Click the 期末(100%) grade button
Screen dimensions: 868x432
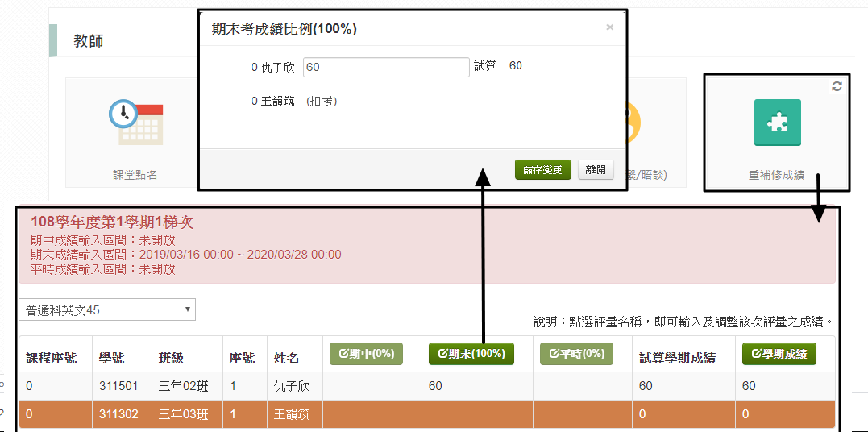point(471,354)
